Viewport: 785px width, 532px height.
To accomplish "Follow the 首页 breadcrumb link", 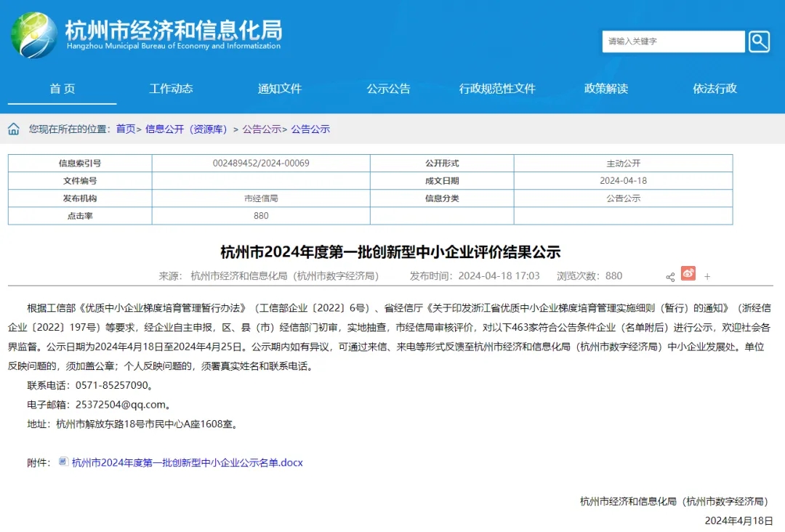I will (x=126, y=129).
